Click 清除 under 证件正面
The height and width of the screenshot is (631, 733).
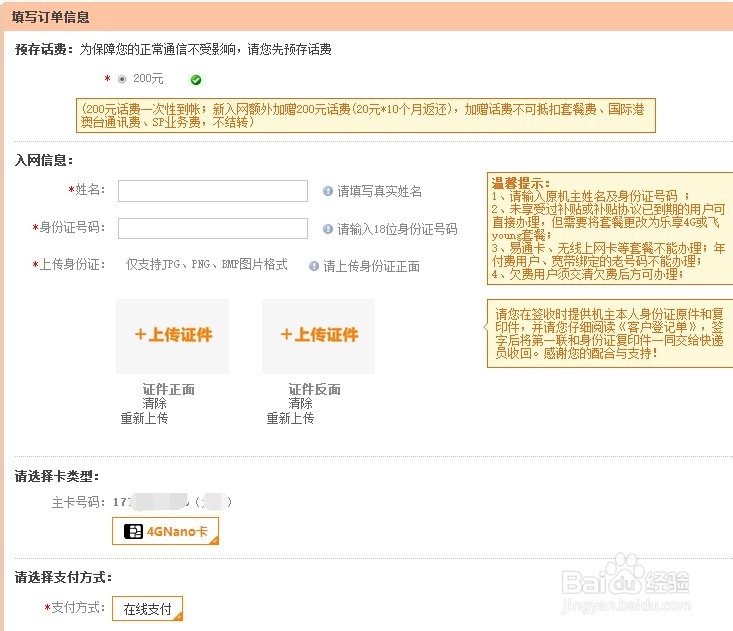click(x=154, y=403)
